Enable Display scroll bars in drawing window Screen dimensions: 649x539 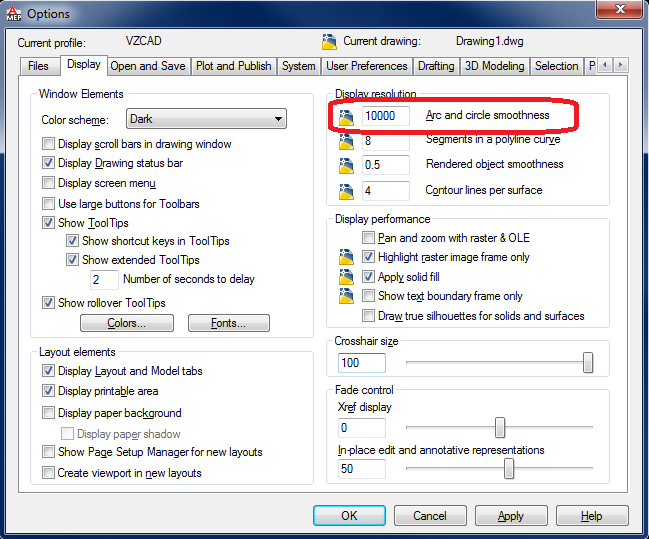[48, 144]
